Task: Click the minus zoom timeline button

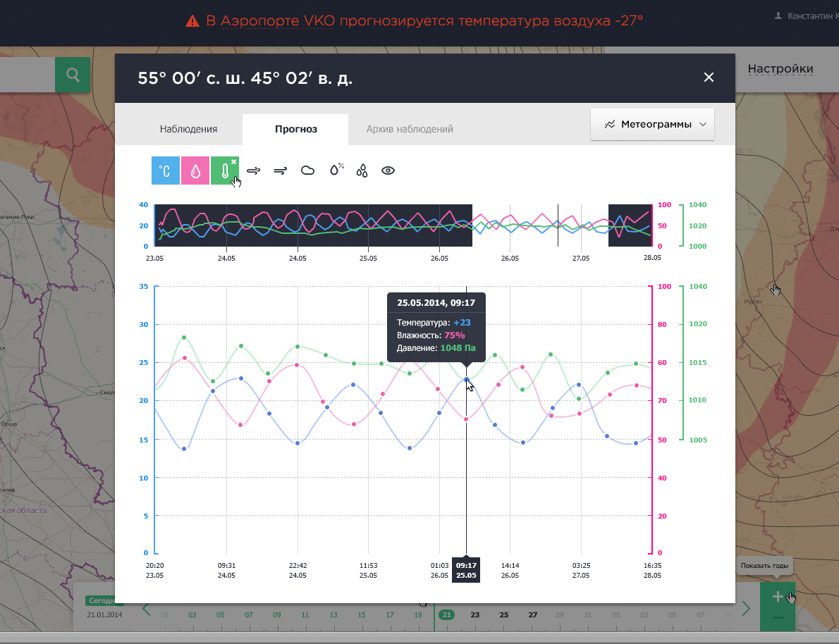Action: click(777, 618)
